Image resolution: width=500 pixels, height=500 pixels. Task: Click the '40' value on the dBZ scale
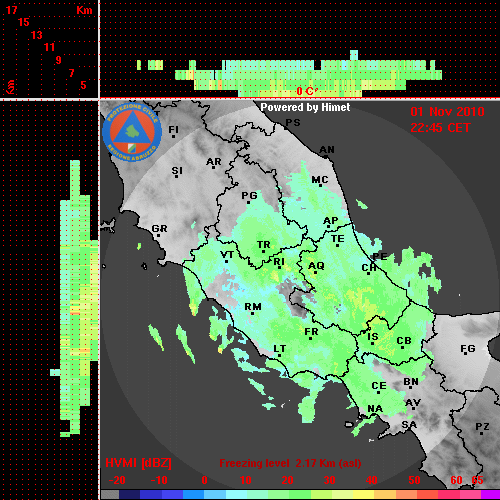tap(372, 480)
